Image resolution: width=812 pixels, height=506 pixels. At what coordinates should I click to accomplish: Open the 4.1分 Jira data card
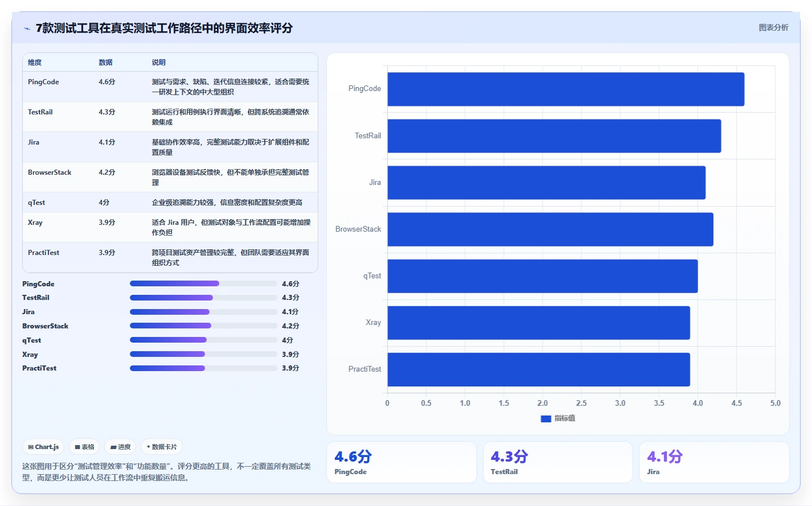coord(714,462)
